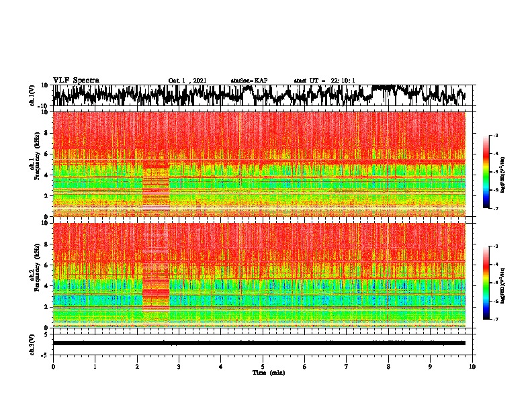This screenshot has width=532, height=411.
Task: Click the time axis tick label "9"
Action: (x=430, y=367)
